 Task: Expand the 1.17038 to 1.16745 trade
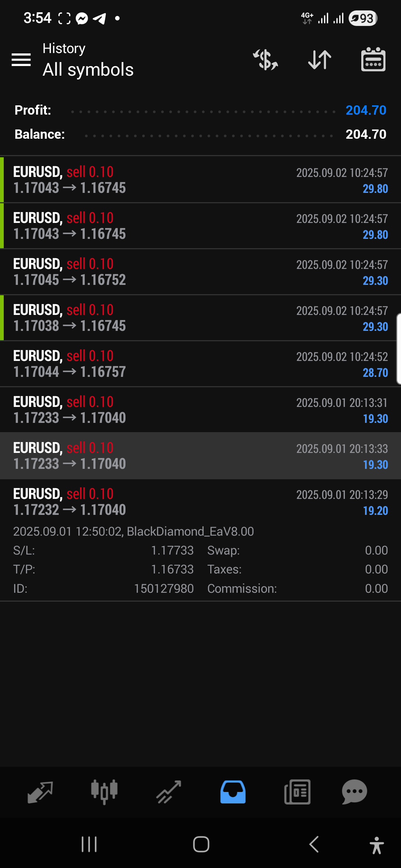tap(200, 318)
